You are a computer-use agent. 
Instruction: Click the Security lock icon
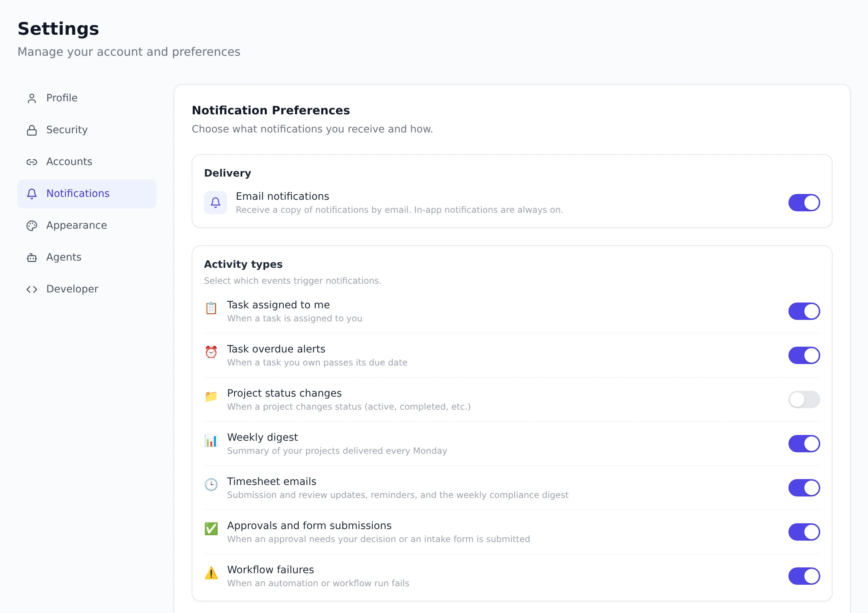(32, 130)
